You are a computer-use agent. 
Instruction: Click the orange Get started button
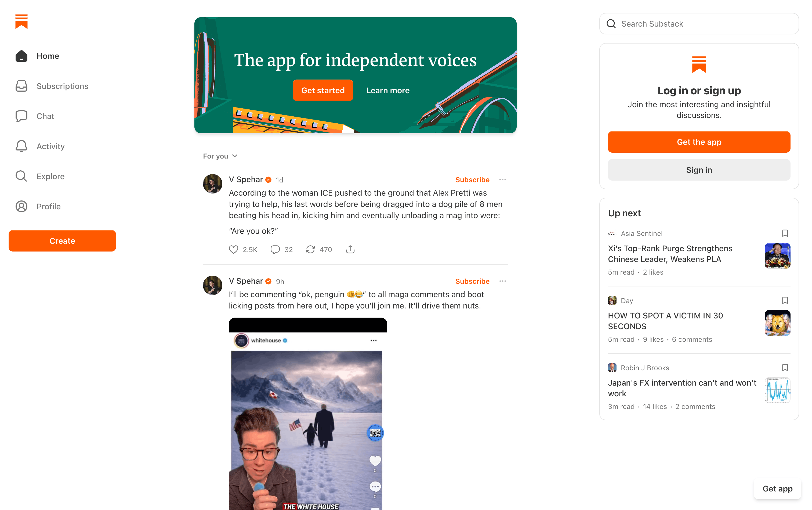pos(322,90)
